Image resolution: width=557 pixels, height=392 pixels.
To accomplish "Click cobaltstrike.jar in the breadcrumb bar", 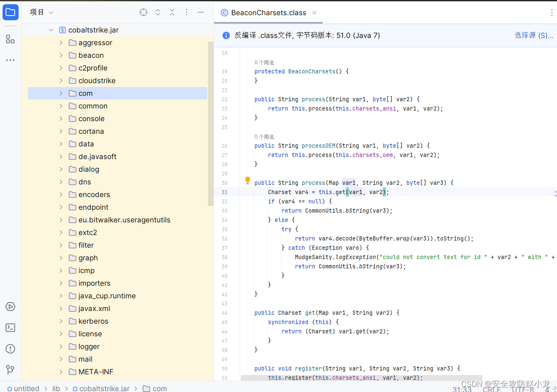I will (101, 388).
